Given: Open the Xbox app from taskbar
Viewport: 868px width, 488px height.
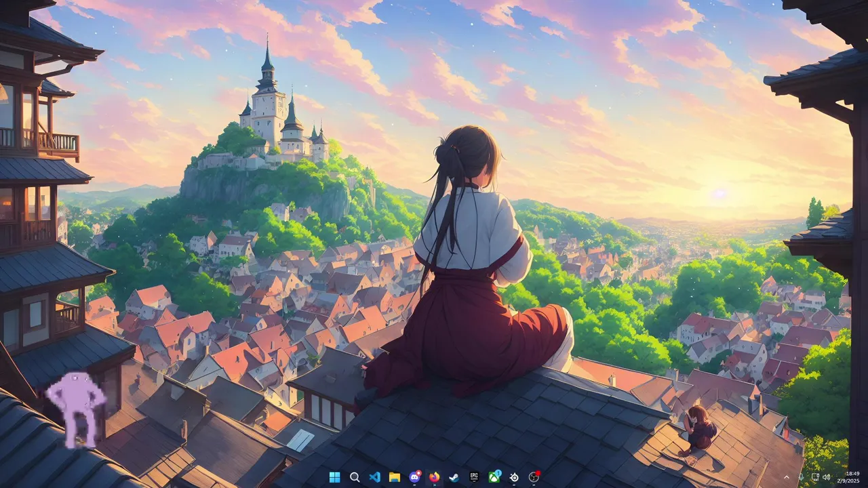Looking at the screenshot, I should [x=494, y=477].
